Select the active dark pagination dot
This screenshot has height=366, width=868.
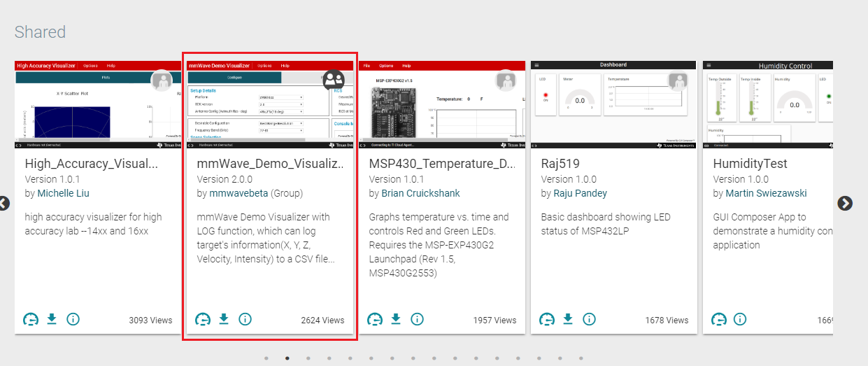click(287, 358)
